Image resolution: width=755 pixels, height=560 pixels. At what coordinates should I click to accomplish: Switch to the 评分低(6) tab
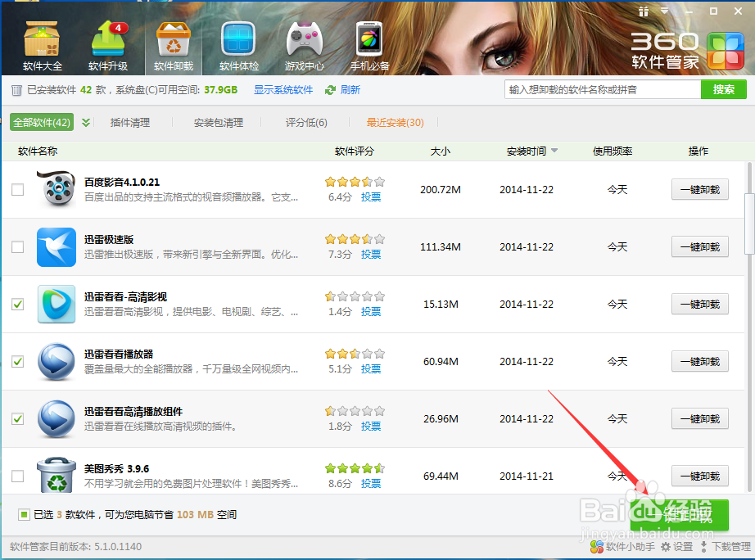click(306, 123)
